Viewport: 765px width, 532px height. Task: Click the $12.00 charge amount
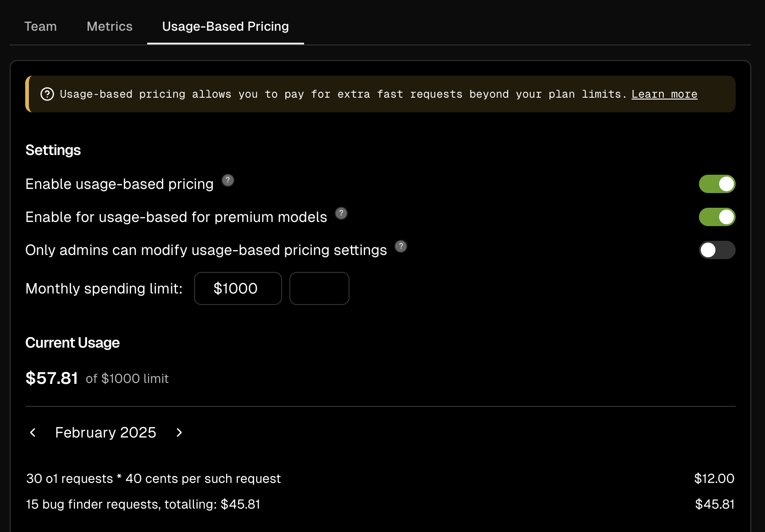point(714,478)
